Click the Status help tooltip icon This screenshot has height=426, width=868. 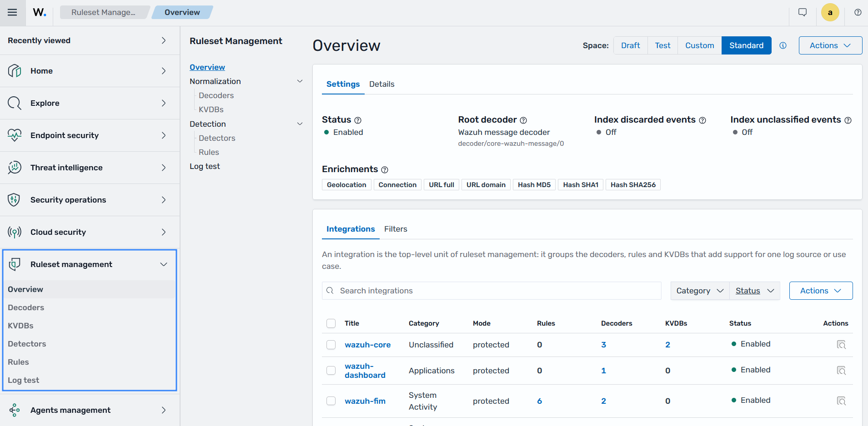358,120
